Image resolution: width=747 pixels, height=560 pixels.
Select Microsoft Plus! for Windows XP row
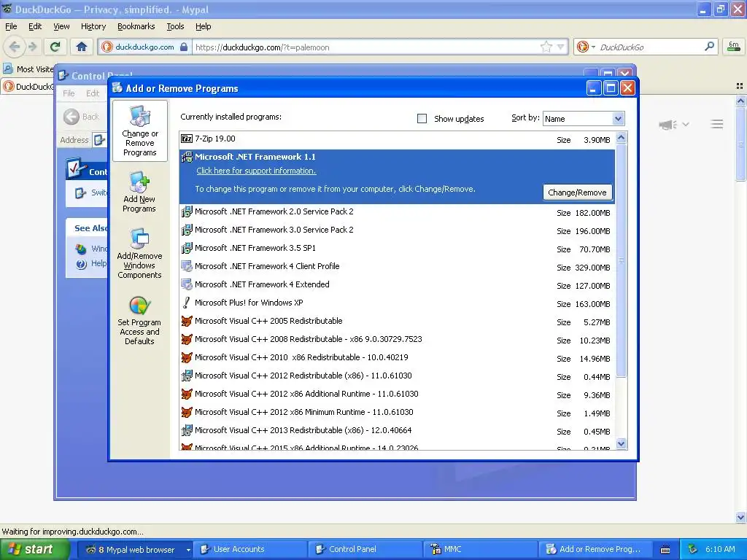point(397,303)
